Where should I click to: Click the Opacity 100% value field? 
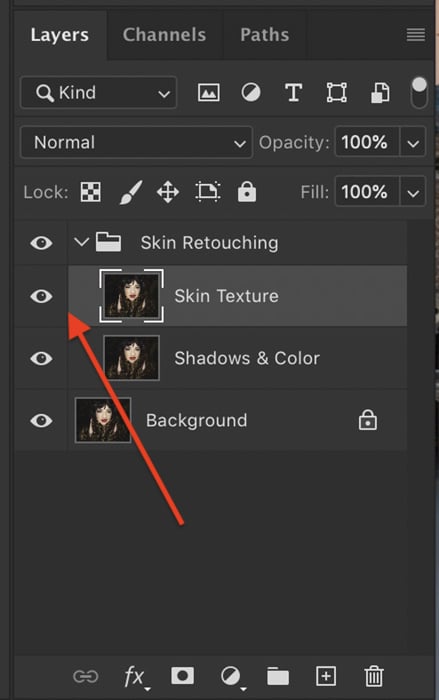(367, 143)
